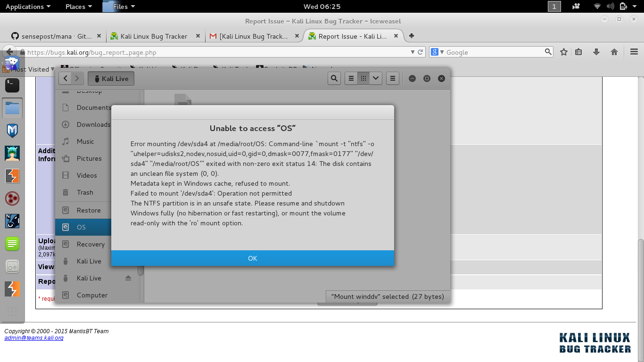Switch Files to grid view

[363, 79]
